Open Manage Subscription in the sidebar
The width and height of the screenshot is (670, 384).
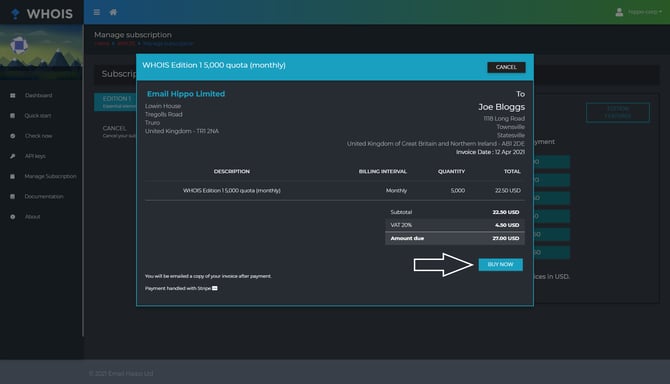pyautogui.click(x=50, y=176)
